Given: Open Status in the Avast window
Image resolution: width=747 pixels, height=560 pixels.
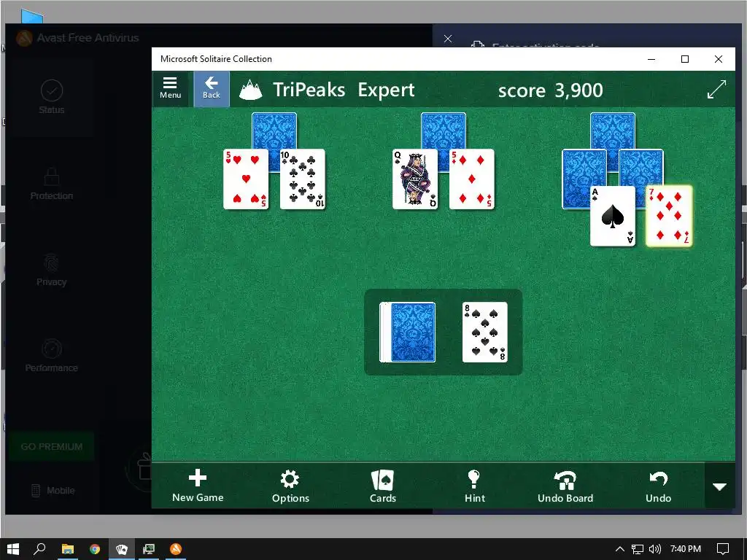Looking at the screenshot, I should click(x=52, y=97).
